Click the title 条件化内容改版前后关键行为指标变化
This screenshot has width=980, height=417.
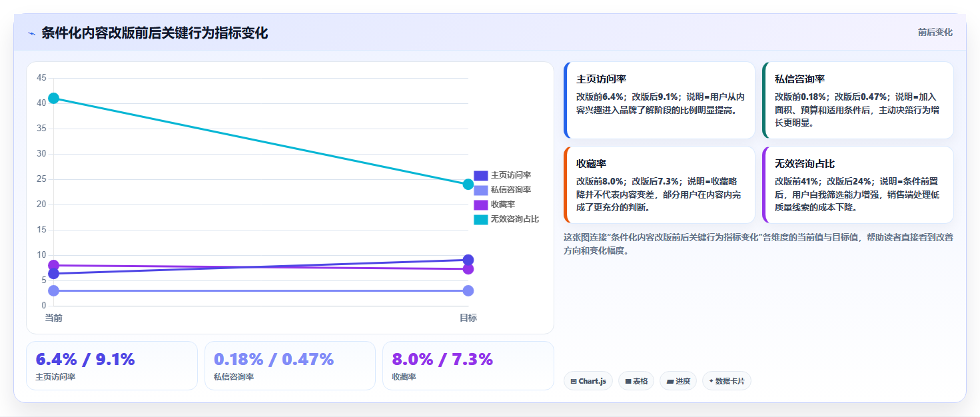tap(155, 33)
